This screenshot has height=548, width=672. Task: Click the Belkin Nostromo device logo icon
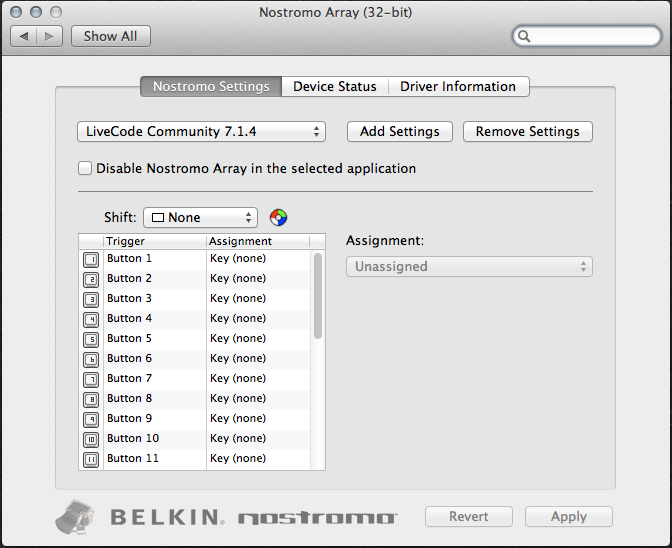[78, 516]
